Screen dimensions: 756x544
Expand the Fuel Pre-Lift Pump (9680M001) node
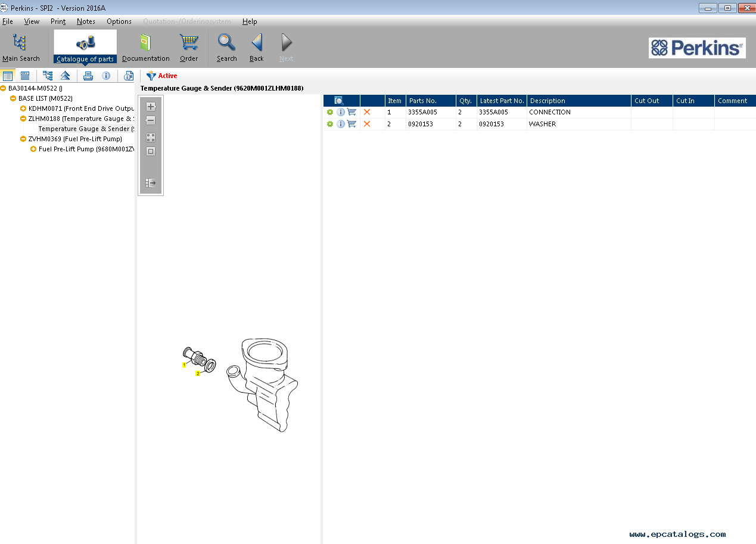click(x=33, y=149)
